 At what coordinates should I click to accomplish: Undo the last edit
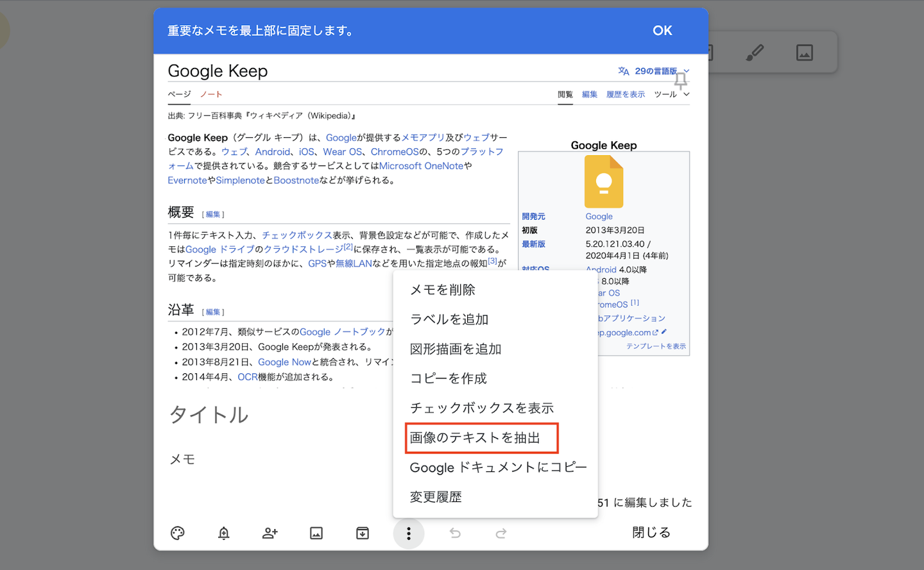455,533
